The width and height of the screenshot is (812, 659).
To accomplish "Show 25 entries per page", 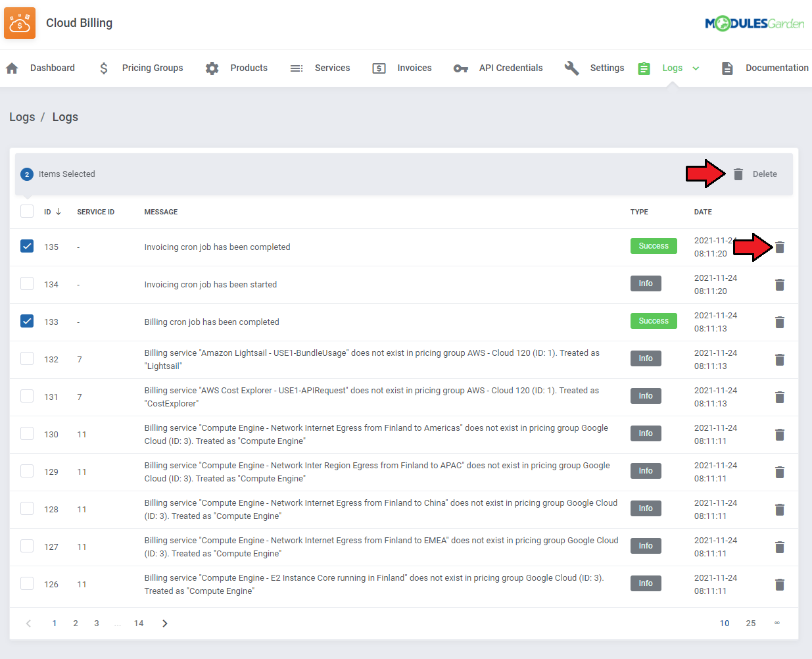I will (x=751, y=623).
